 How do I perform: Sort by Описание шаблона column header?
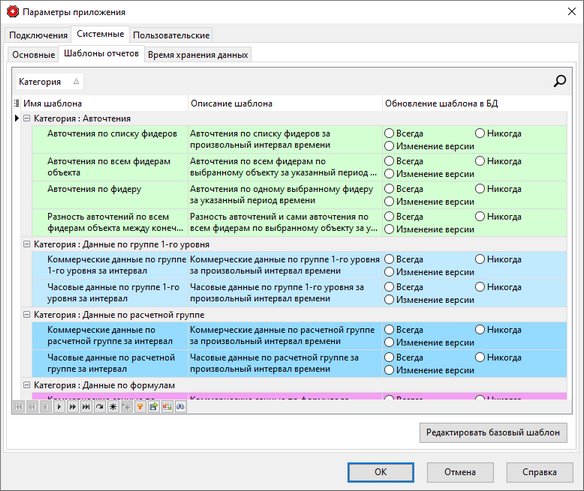click(285, 103)
